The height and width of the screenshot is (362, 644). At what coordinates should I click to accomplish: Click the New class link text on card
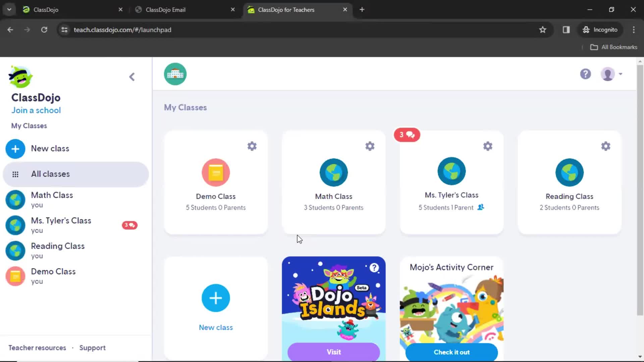216,327
